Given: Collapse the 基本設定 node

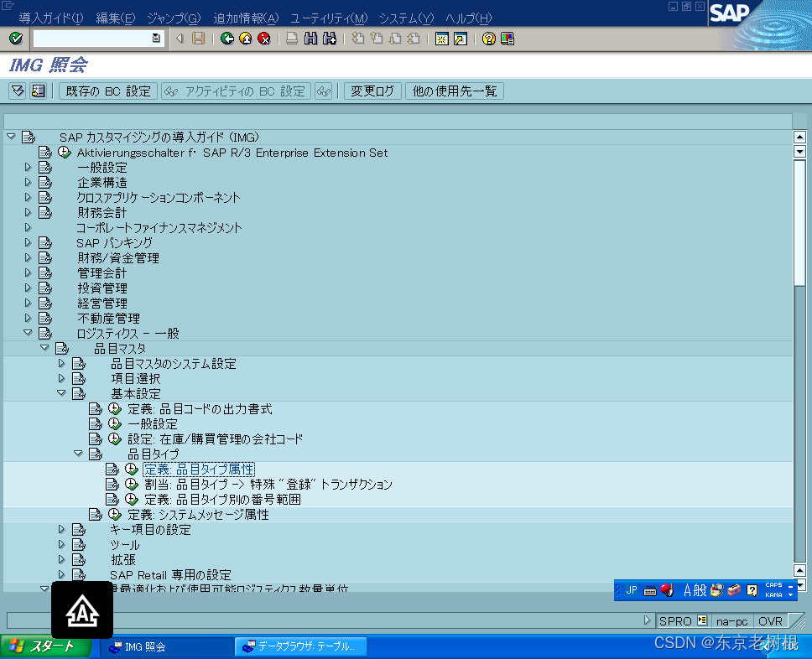Looking at the screenshot, I should click(61, 393).
